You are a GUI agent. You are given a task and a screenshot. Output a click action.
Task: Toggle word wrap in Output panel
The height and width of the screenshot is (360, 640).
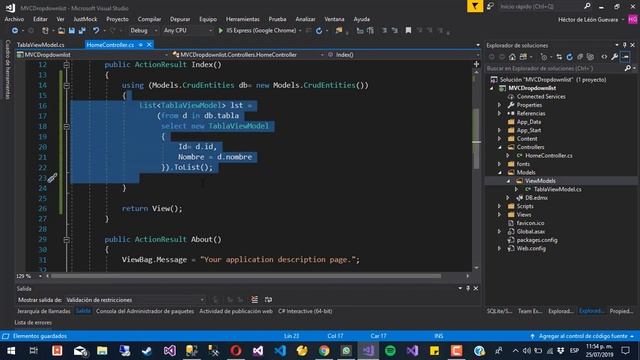pos(268,300)
